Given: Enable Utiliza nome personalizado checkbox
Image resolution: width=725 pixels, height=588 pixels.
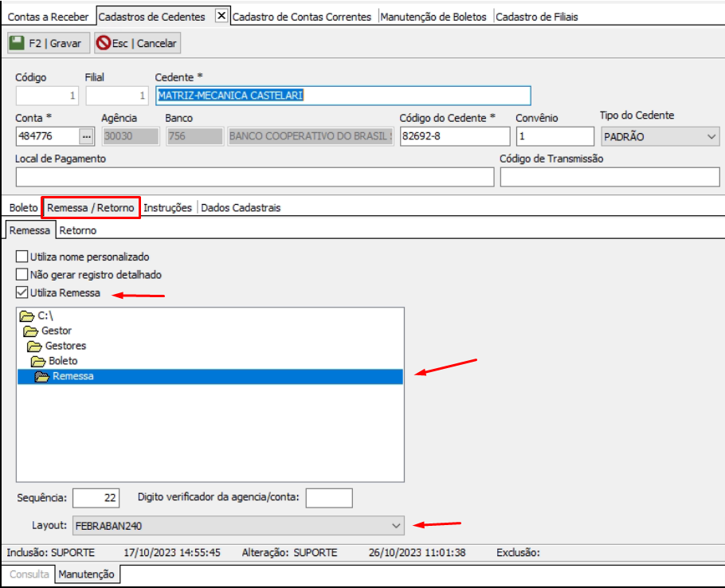Looking at the screenshot, I should click(x=22, y=257).
